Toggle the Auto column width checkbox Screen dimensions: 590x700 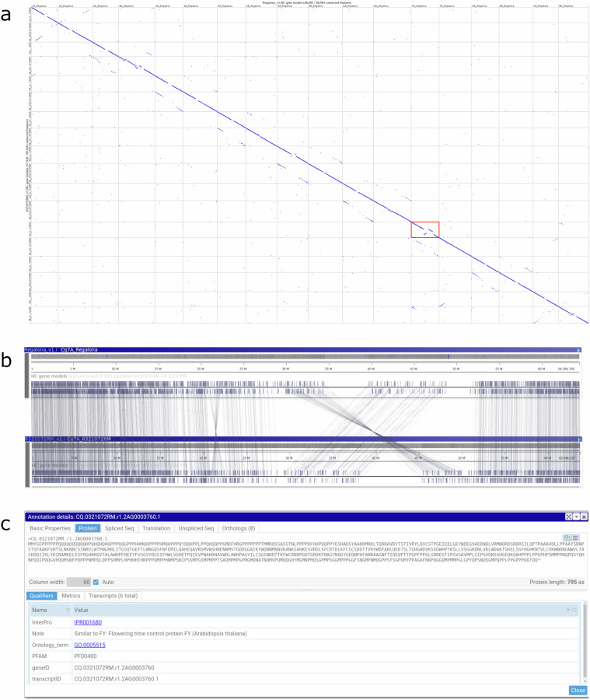tap(96, 581)
